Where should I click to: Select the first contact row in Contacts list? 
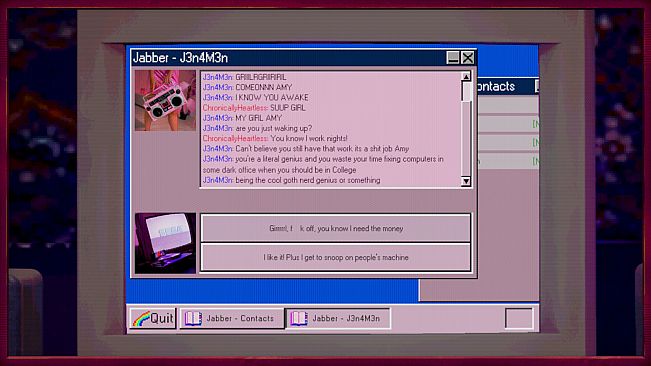pyautogui.click(x=508, y=124)
